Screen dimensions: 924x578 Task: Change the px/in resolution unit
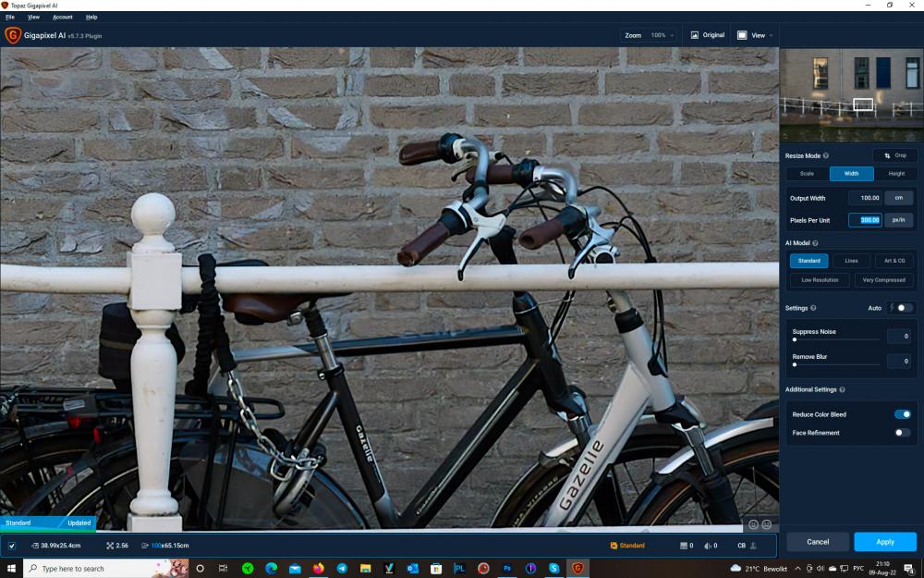point(899,221)
